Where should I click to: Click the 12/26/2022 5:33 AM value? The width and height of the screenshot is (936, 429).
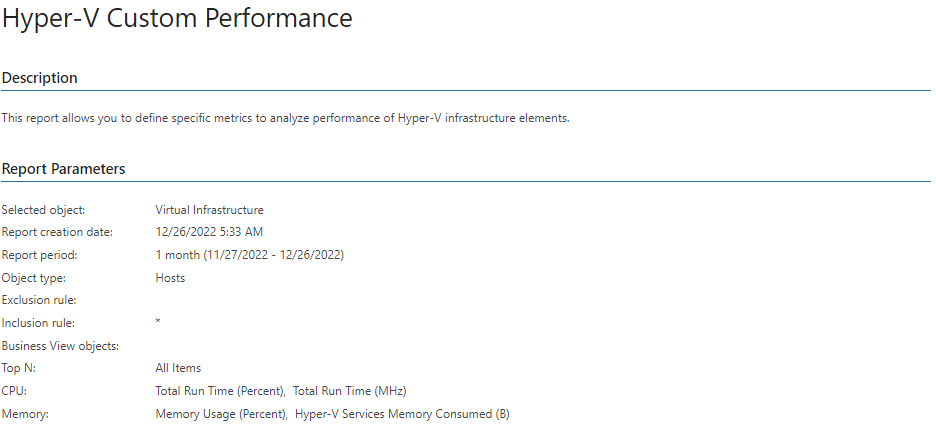click(x=209, y=232)
